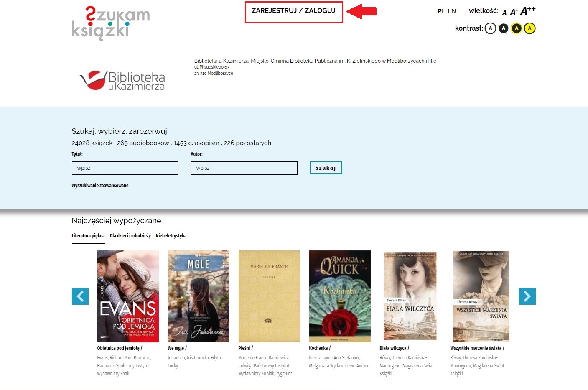This screenshot has width=588, height=390.
Task: Select the Niebeletrystyka tab
Action: pos(171,236)
